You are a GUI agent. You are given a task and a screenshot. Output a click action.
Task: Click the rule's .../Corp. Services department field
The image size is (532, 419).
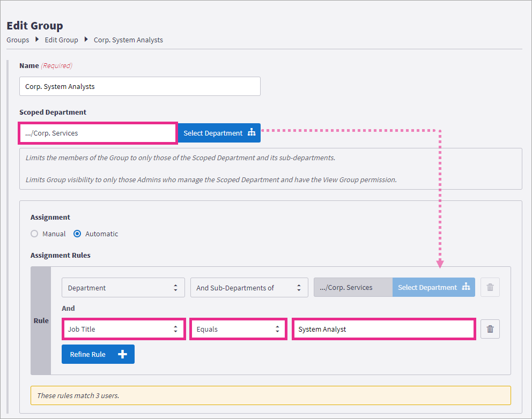(x=353, y=288)
